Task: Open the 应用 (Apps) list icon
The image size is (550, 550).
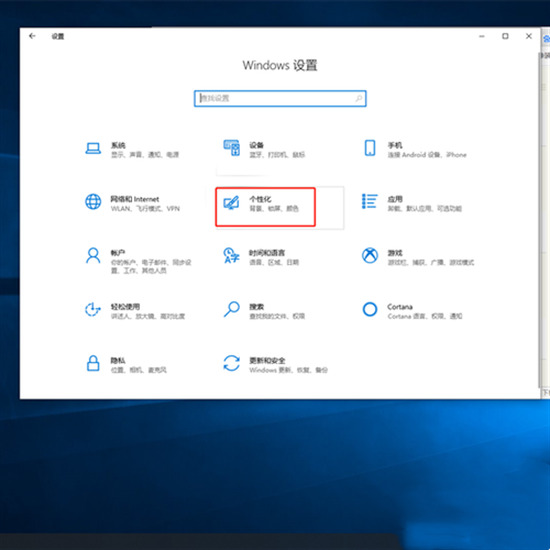Action: click(370, 201)
